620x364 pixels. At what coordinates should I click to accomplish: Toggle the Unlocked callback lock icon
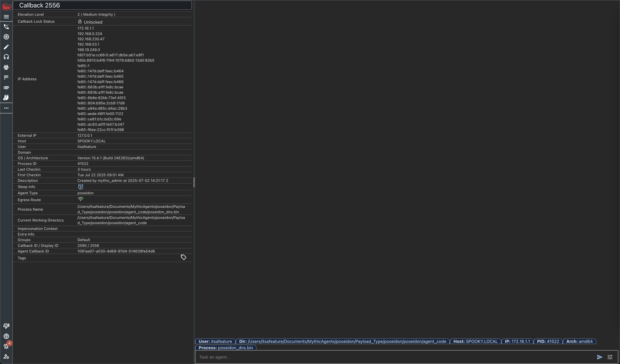(80, 21)
